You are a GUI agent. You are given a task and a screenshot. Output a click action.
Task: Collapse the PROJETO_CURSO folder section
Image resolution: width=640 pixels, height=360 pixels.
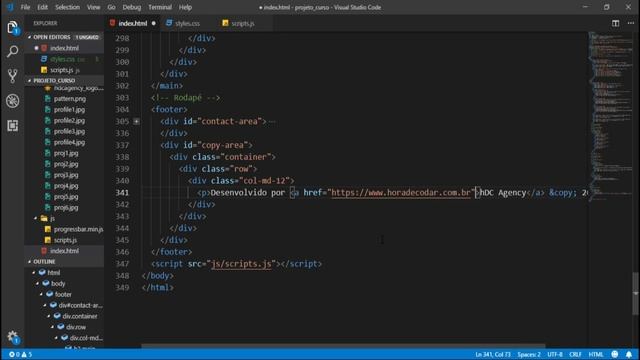click(x=29, y=80)
